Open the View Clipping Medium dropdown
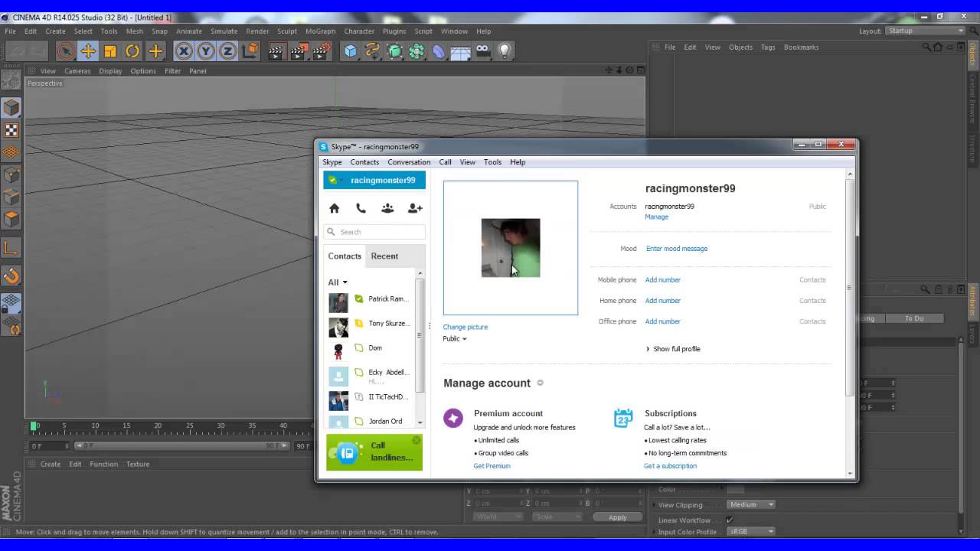 [x=751, y=504]
